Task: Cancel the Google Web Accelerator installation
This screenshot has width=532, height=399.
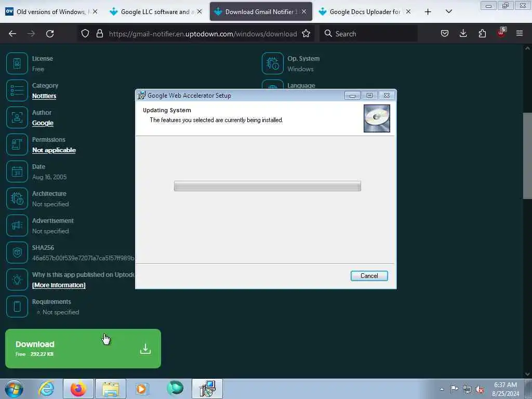Action: [x=369, y=276]
